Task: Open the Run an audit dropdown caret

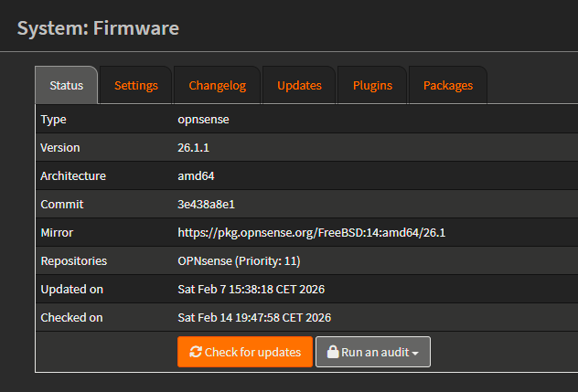Action: click(415, 353)
